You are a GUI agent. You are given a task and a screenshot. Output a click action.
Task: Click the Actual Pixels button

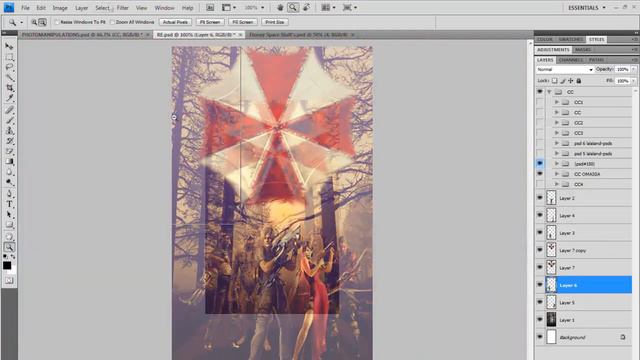(175, 22)
